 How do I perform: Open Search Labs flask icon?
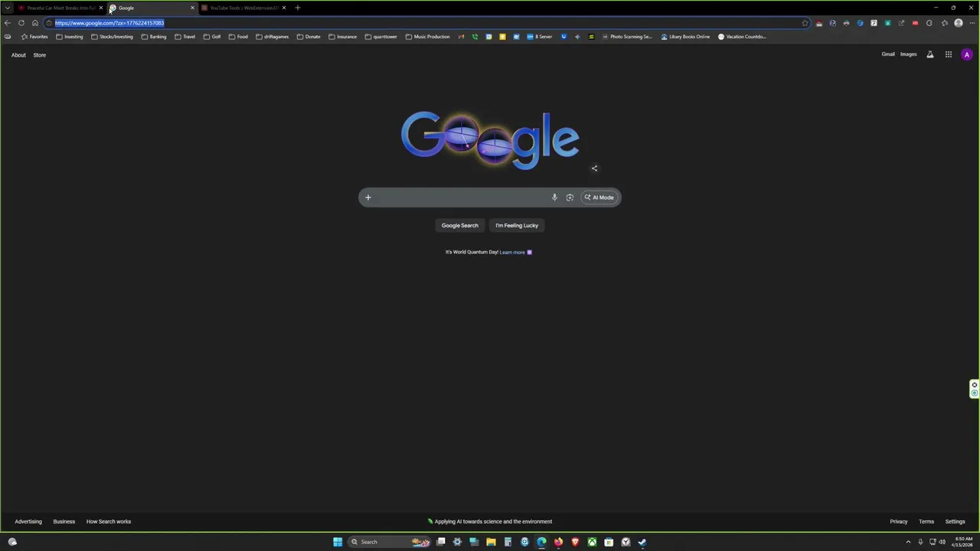point(930,54)
